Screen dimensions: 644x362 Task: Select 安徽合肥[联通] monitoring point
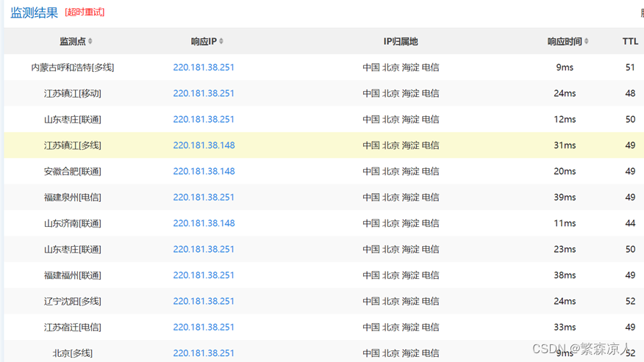pyautogui.click(x=73, y=172)
